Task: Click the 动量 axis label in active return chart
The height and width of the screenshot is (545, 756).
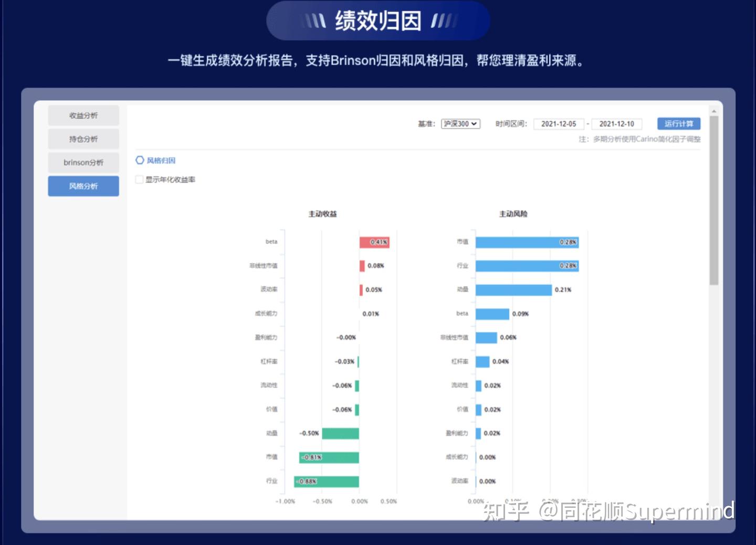Action: [x=271, y=433]
